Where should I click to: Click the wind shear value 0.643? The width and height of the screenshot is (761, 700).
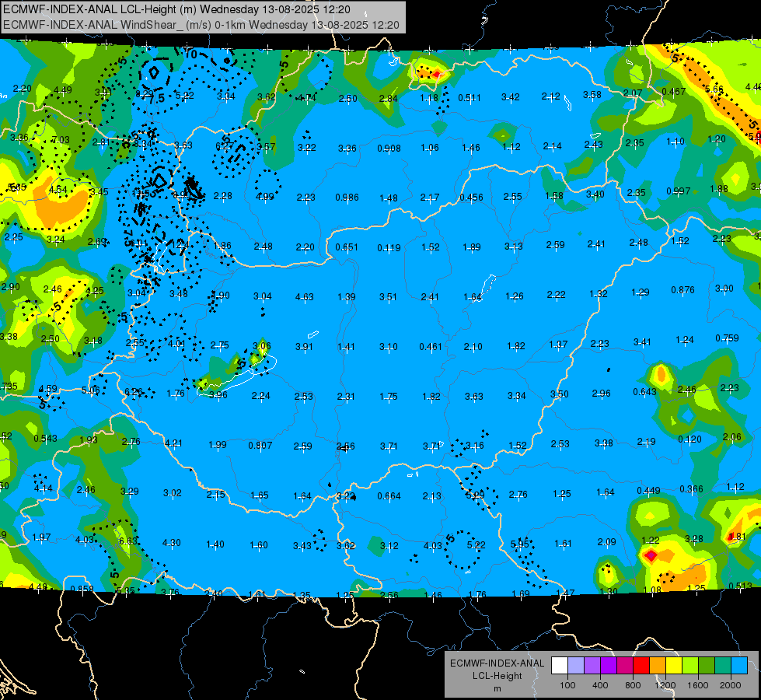[645, 392]
